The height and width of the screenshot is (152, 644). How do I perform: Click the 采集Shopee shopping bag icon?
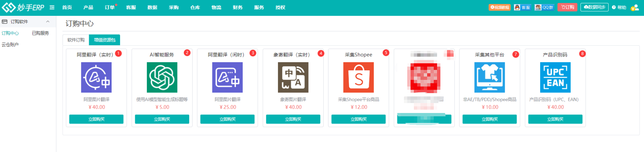(359, 77)
